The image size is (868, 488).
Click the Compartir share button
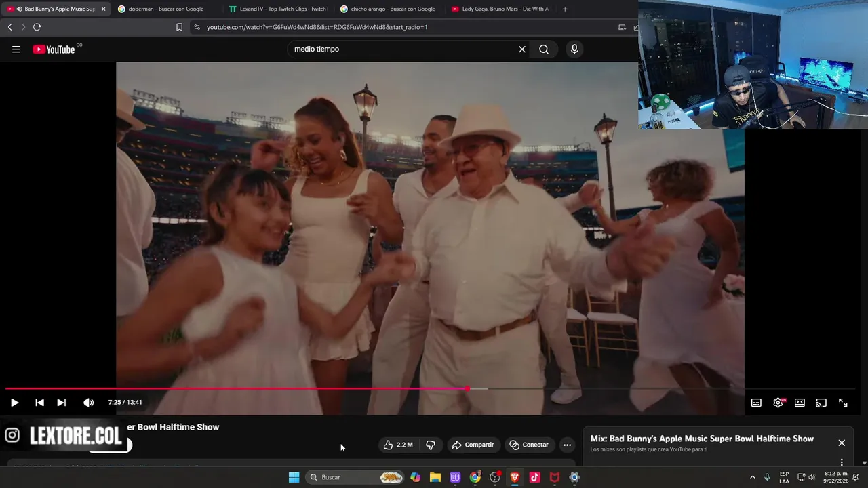pyautogui.click(x=473, y=445)
